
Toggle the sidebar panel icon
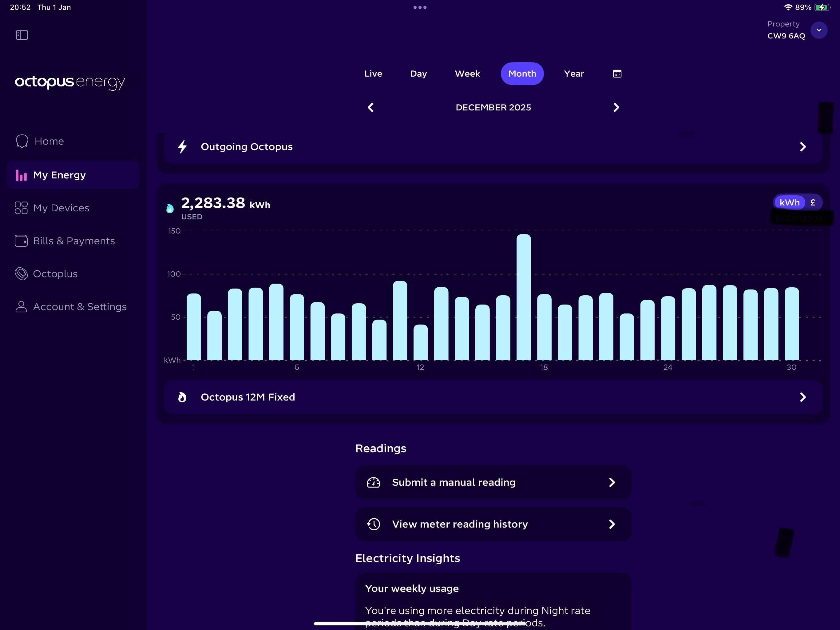point(22,35)
